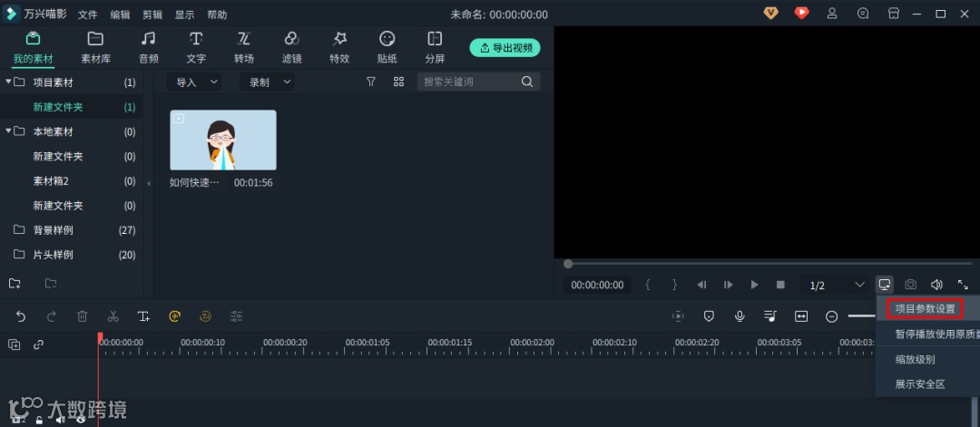Switch to the 音频 tab

148,47
